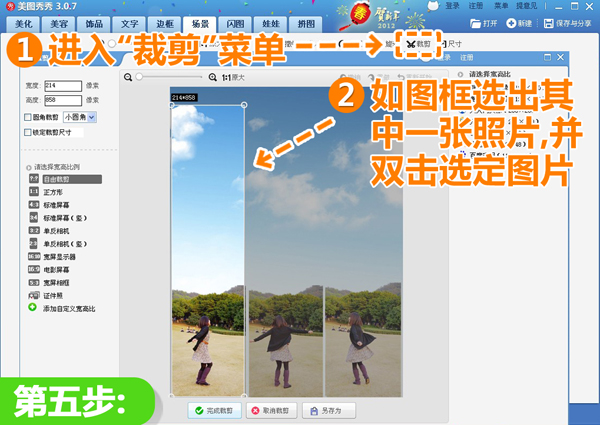Switch to the 拼图 tab
600x425 pixels.
306,24
